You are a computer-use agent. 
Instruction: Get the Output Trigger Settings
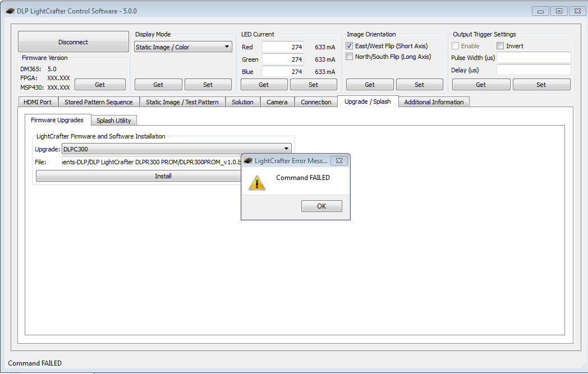click(481, 85)
